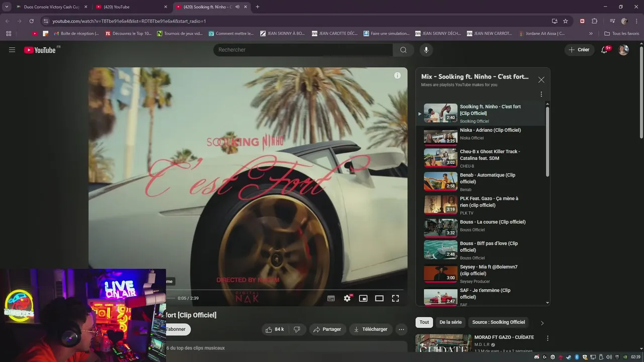
Task: Toggle theater mode on the player
Action: pyautogui.click(x=379, y=298)
